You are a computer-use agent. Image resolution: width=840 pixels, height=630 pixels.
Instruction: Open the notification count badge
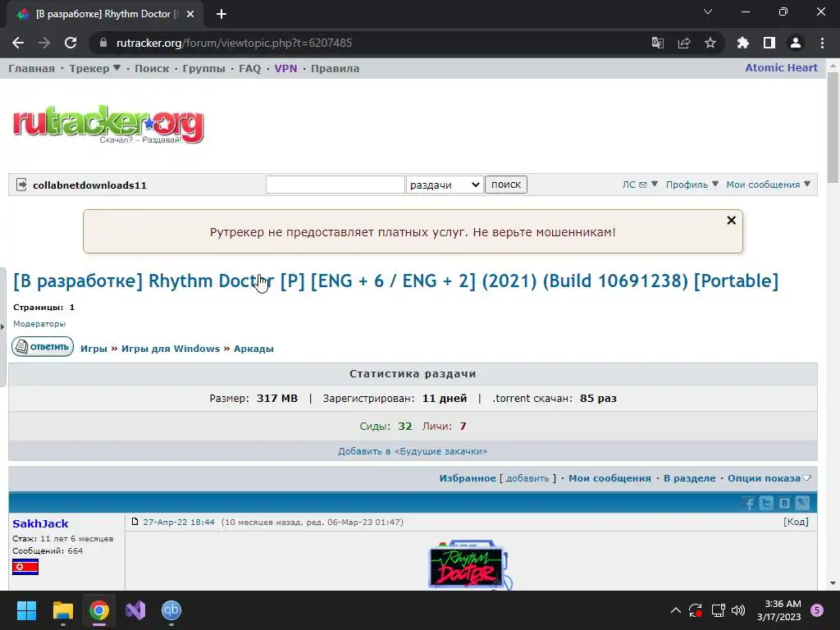point(817,610)
